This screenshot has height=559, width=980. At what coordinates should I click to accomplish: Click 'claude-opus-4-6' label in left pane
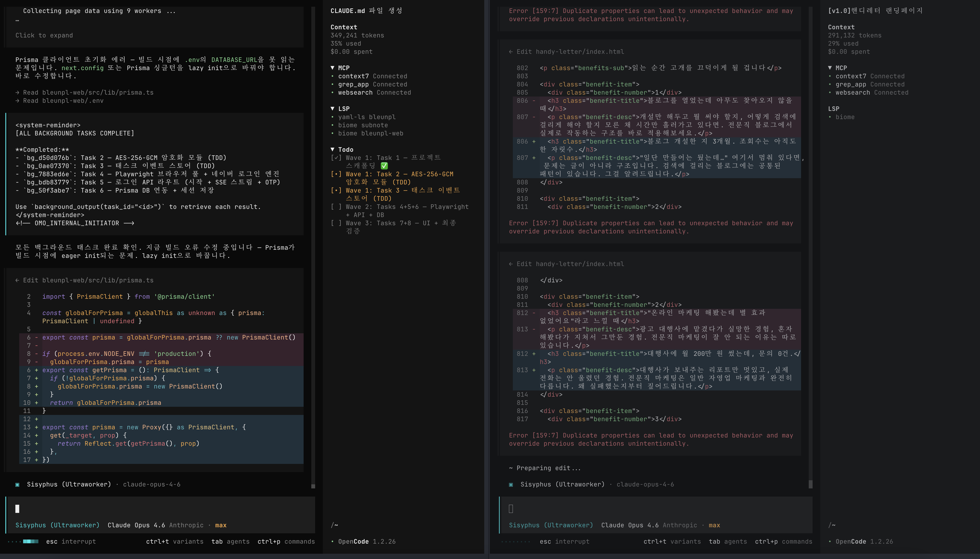coord(152,485)
